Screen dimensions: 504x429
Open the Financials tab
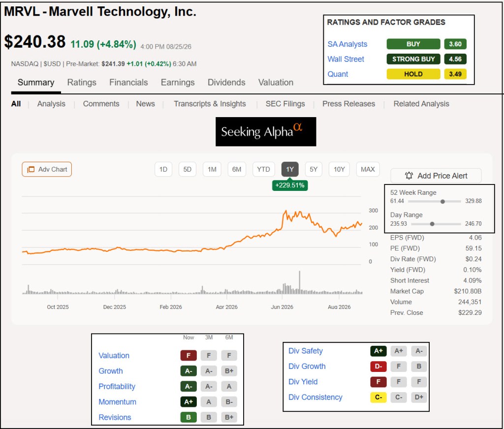128,83
